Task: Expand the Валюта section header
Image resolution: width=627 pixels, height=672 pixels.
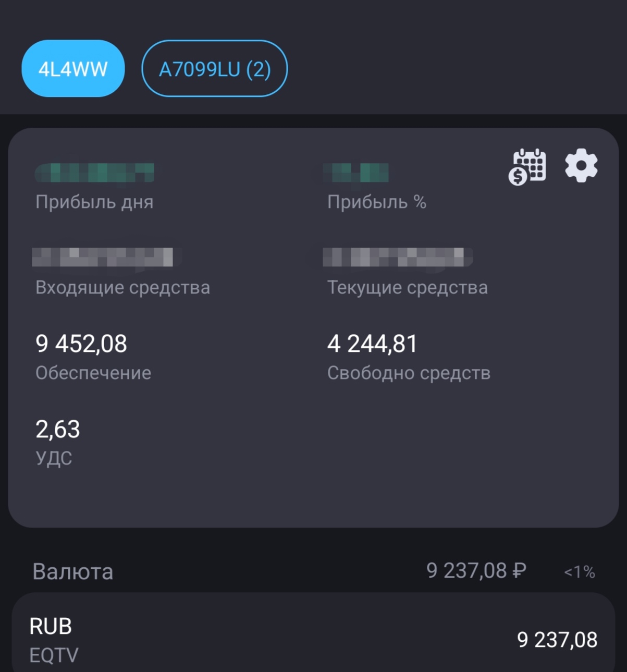Action: coord(73,572)
